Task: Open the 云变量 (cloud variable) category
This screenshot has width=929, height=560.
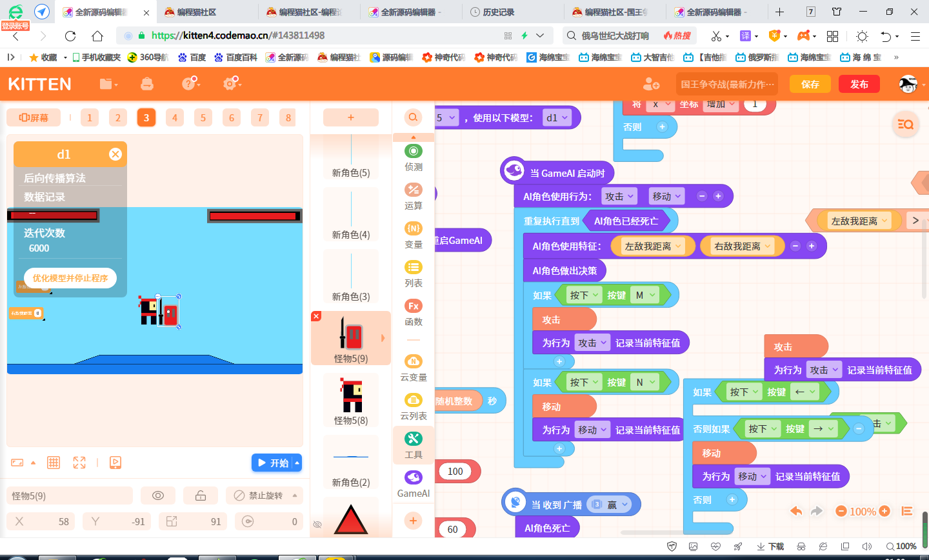Action: point(414,368)
